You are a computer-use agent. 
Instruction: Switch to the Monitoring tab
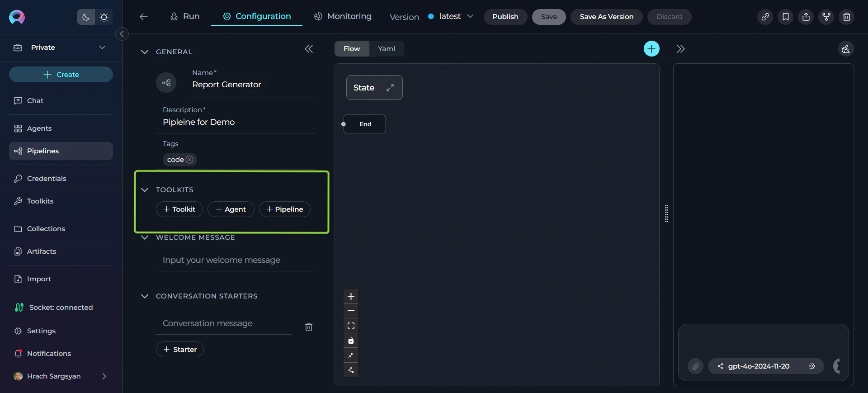tap(343, 16)
